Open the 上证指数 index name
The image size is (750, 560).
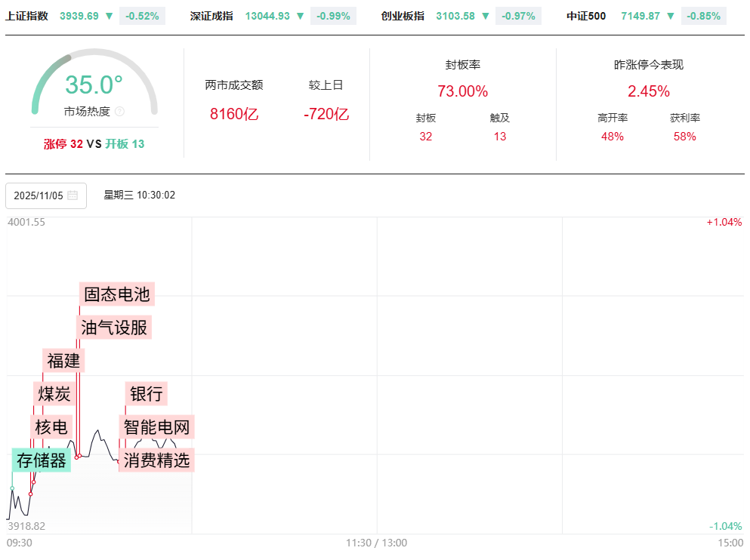26,16
